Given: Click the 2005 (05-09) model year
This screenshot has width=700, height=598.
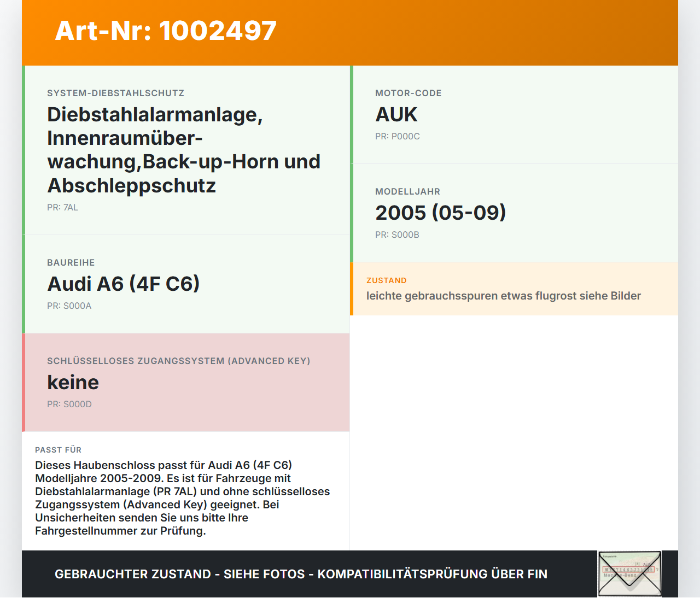Looking at the screenshot, I should tap(441, 213).
